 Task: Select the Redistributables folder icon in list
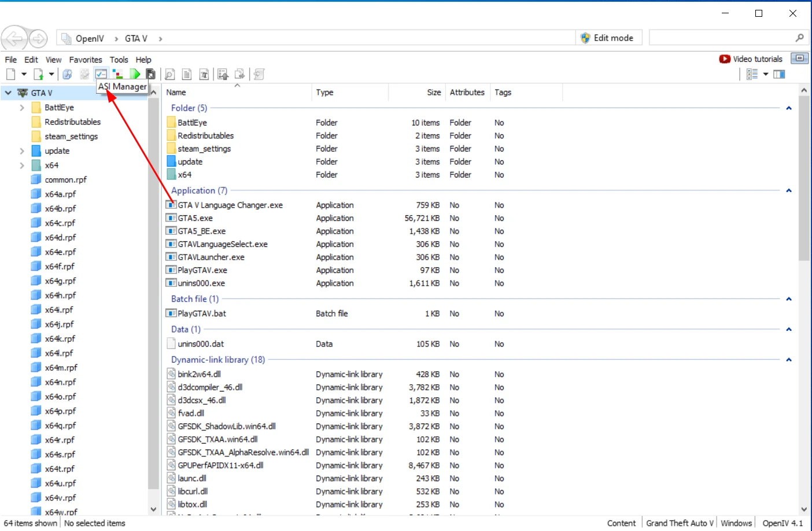point(171,135)
